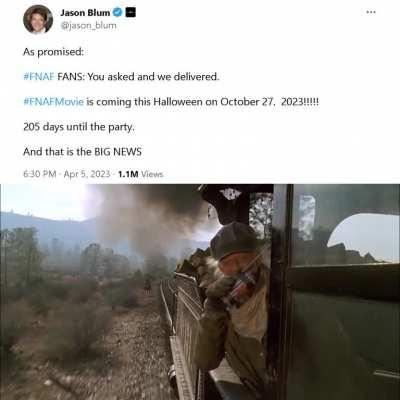View the 1.1M Views count

[x=140, y=174]
